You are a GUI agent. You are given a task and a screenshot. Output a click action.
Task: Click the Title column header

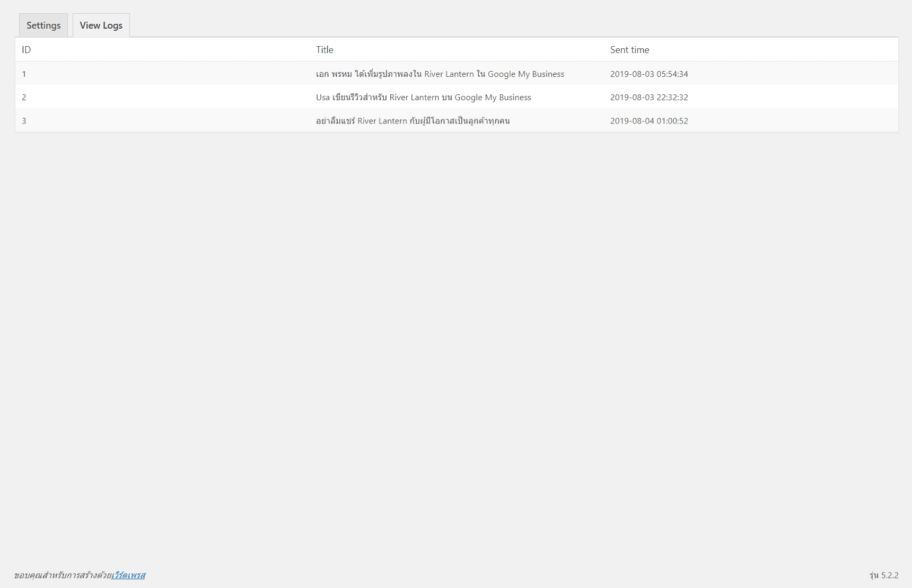click(x=325, y=50)
